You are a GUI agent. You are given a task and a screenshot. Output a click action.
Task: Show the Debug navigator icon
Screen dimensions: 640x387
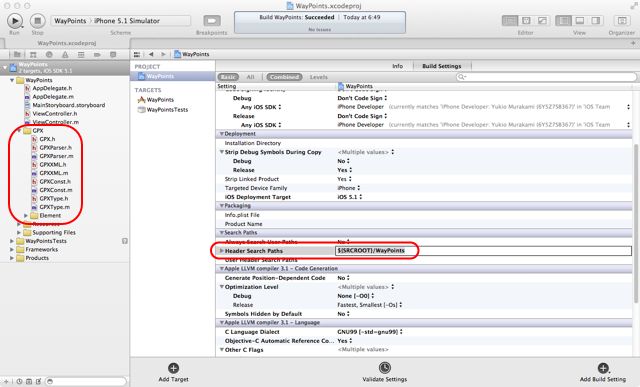coord(81,54)
